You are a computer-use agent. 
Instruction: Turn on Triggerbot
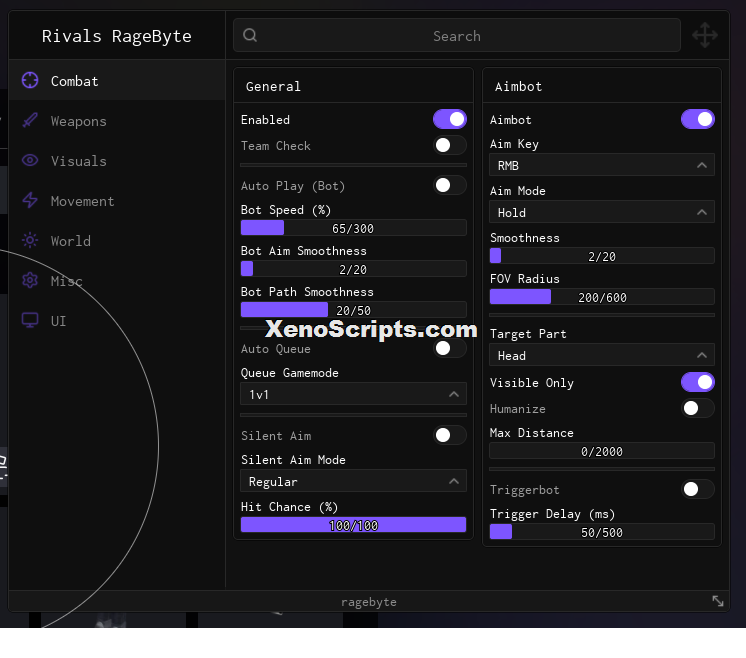(697, 489)
